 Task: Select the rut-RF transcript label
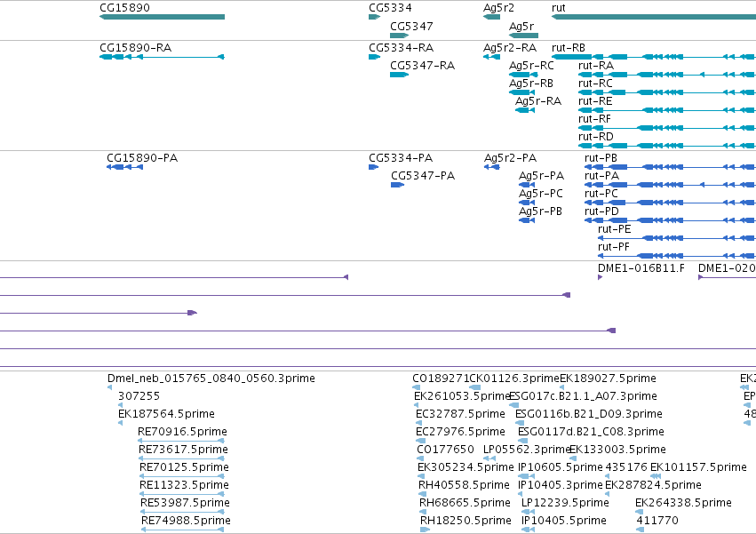click(x=594, y=119)
